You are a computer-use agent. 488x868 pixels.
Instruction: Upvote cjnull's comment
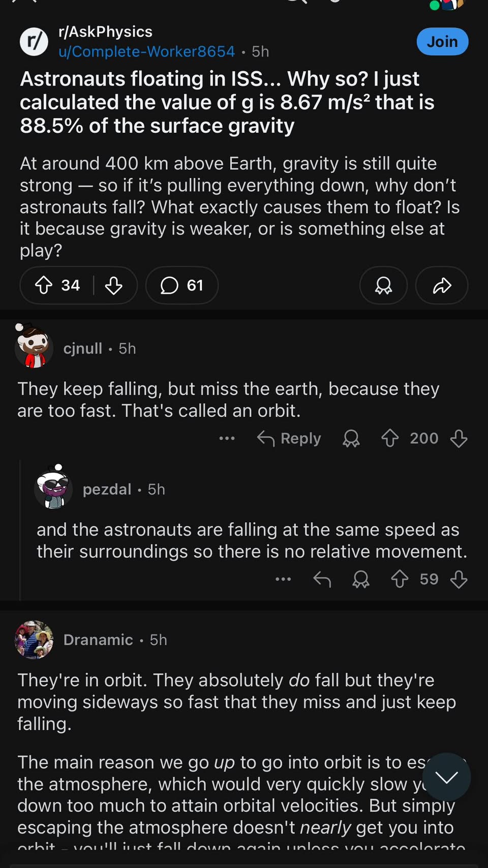click(x=390, y=438)
